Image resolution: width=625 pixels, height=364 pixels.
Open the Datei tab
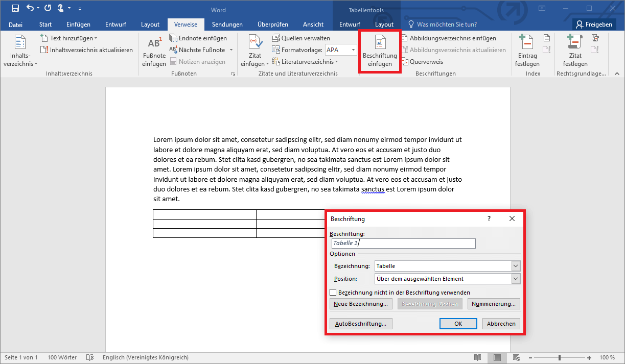coord(16,25)
